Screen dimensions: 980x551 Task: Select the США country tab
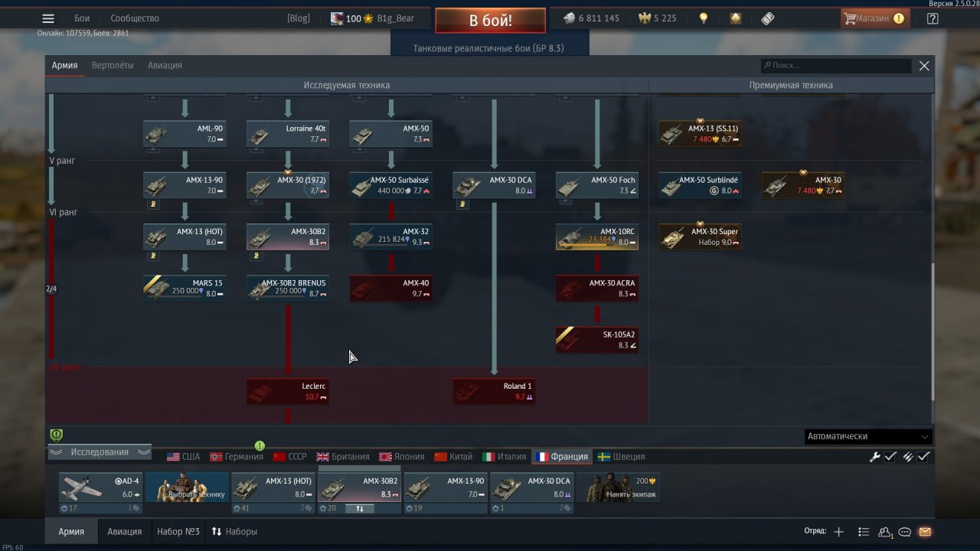(183, 457)
